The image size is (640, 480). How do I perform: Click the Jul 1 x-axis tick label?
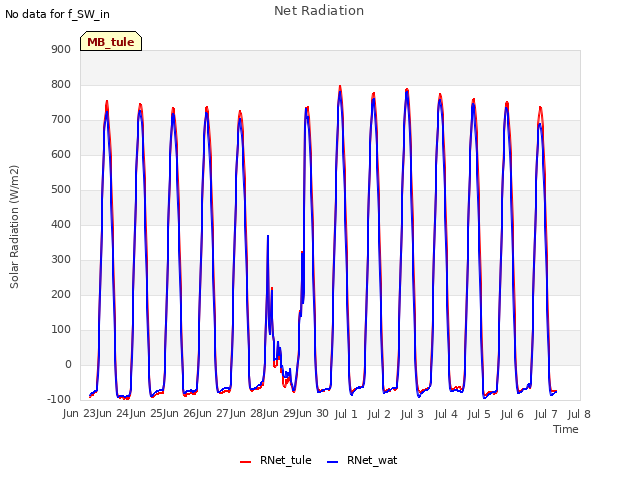click(x=346, y=414)
